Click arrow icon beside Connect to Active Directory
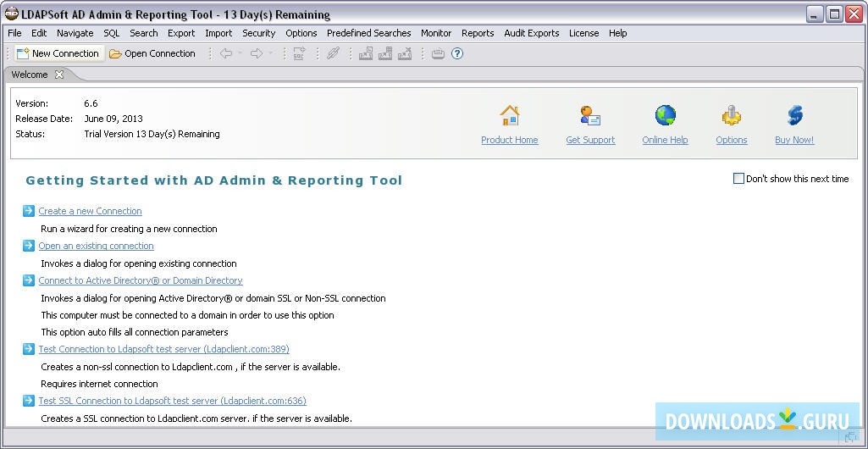Image resolution: width=868 pixels, height=449 pixels. [29, 280]
